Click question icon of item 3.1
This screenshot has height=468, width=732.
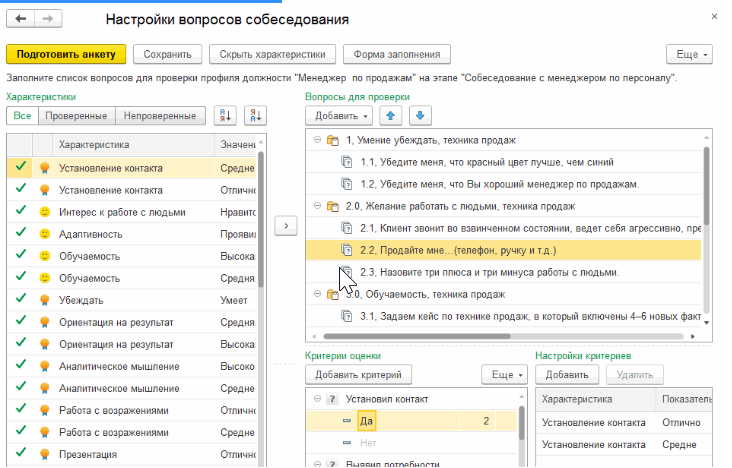pos(347,316)
